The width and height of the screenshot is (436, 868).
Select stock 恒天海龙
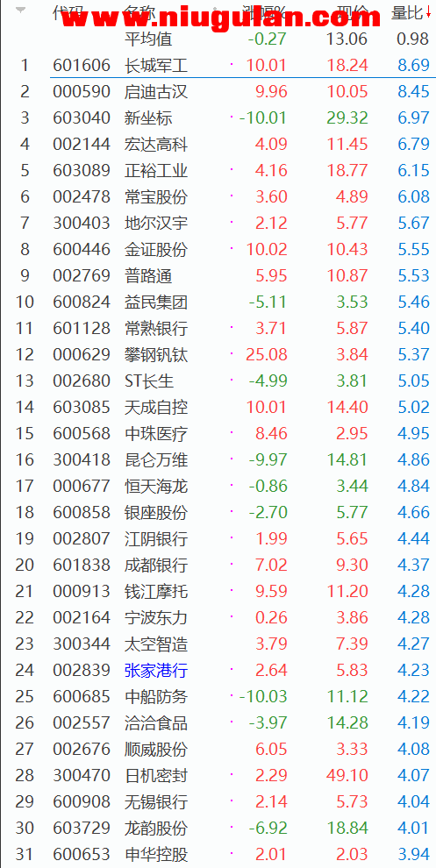[x=156, y=486]
